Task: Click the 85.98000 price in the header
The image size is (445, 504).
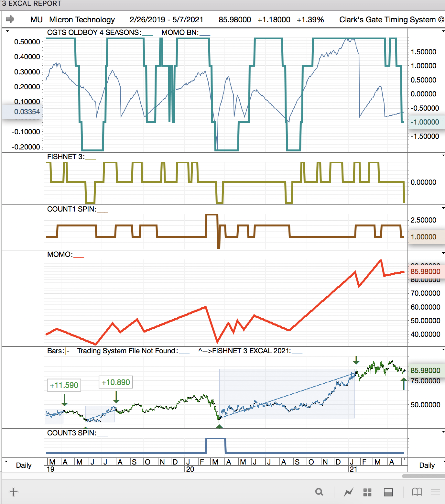Action: 235,20
